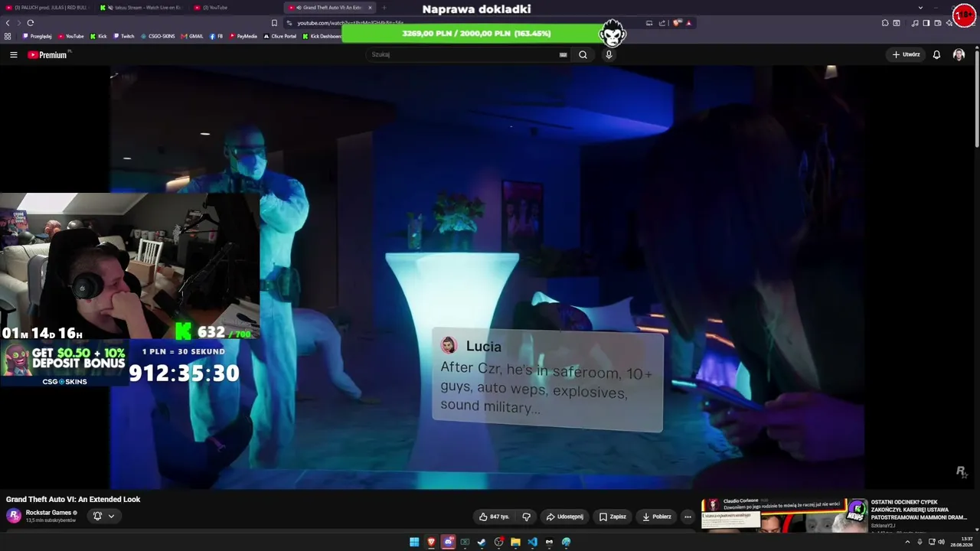Open the PayMedia bookmark
Viewport: 980px width, 551px height.
243,36
